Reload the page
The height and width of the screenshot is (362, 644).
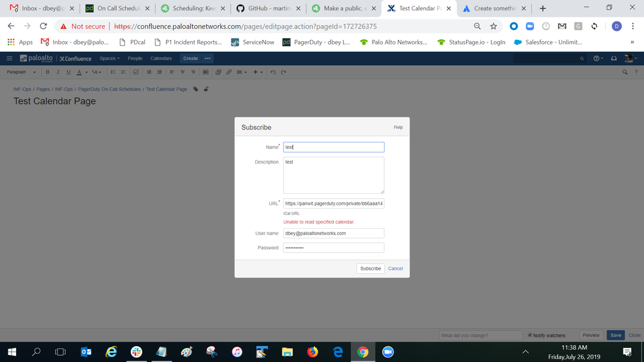pos(43,26)
